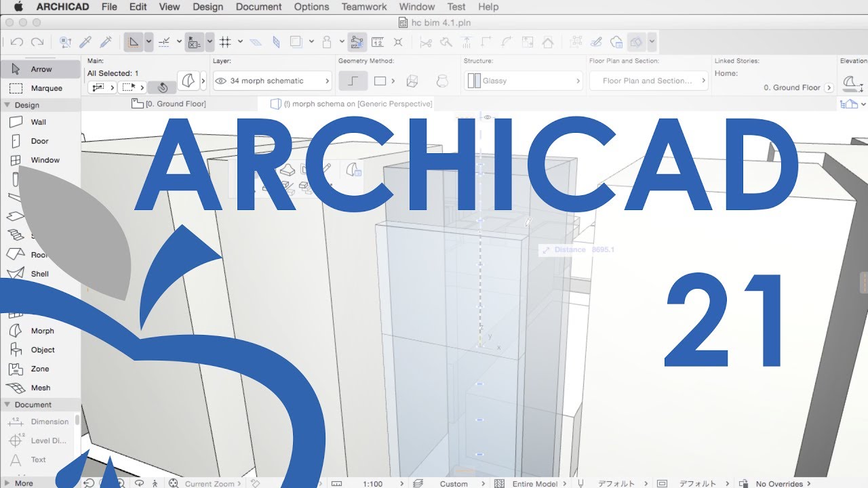Image resolution: width=868 pixels, height=488 pixels.
Task: Select the box geometry method icon
Action: click(x=412, y=81)
